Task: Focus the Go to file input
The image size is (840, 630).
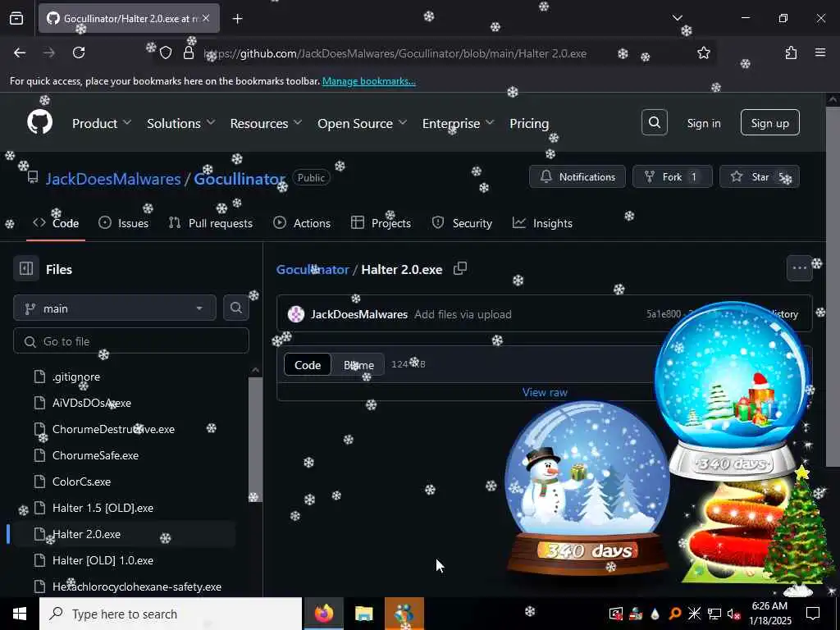Action: (x=130, y=341)
